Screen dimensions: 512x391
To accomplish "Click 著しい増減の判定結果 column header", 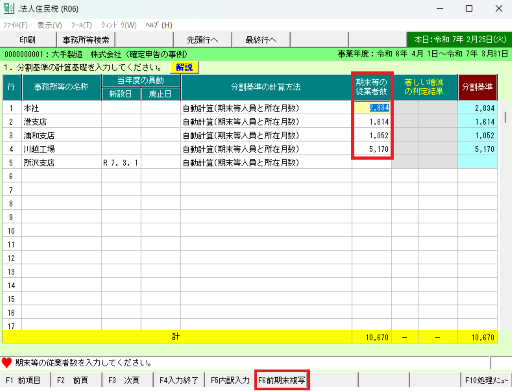I will coord(424,87).
